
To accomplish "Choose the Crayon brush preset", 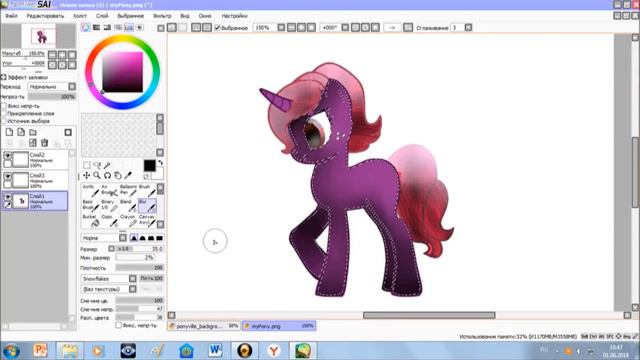I will pyautogui.click(x=128, y=221).
